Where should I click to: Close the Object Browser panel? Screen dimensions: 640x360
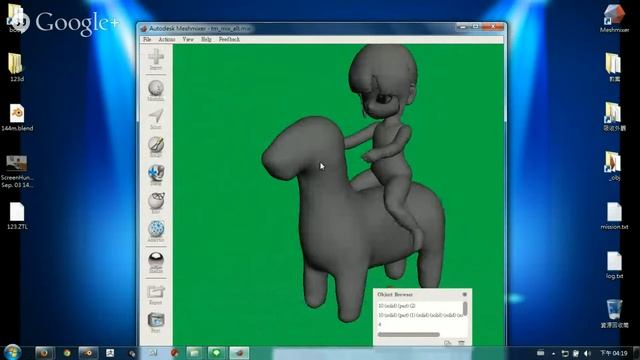tap(464, 294)
